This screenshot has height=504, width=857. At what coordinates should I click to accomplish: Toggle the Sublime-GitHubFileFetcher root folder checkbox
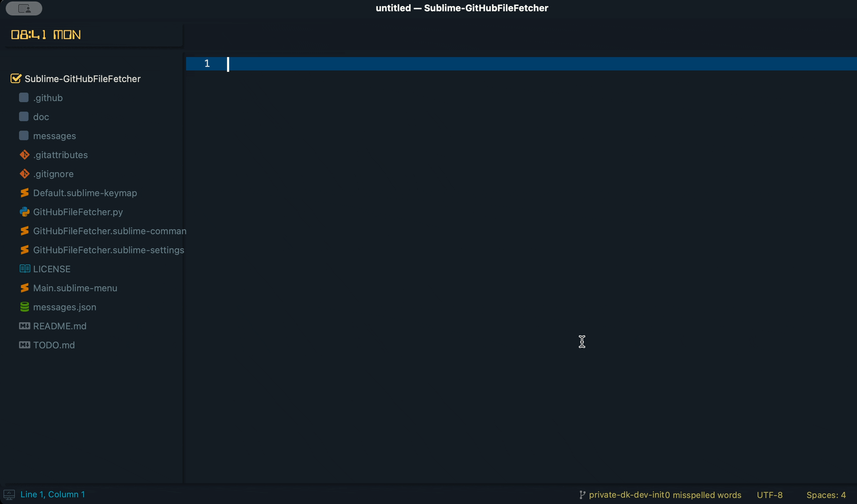(16, 79)
